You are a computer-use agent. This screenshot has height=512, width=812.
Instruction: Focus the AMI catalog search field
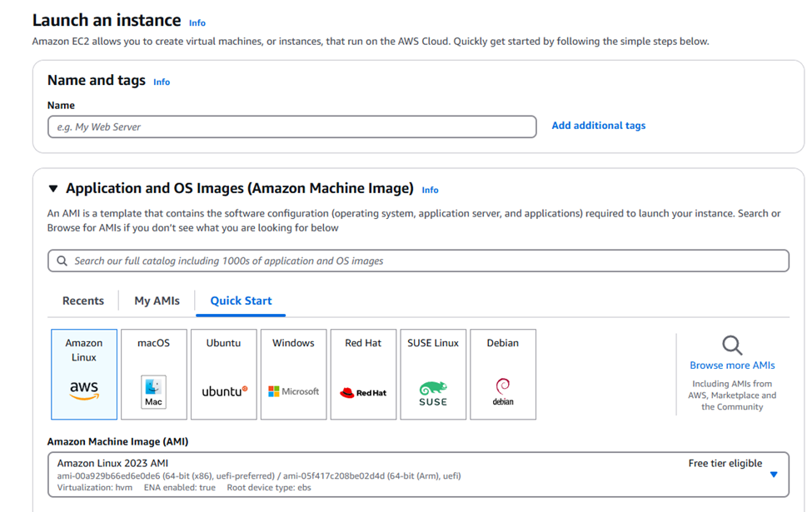coord(418,261)
